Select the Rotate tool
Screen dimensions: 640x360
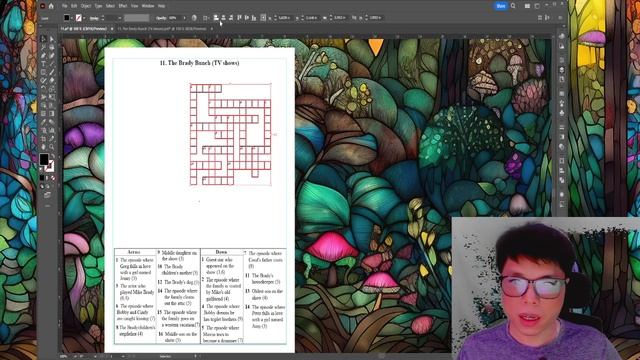tap(43, 89)
